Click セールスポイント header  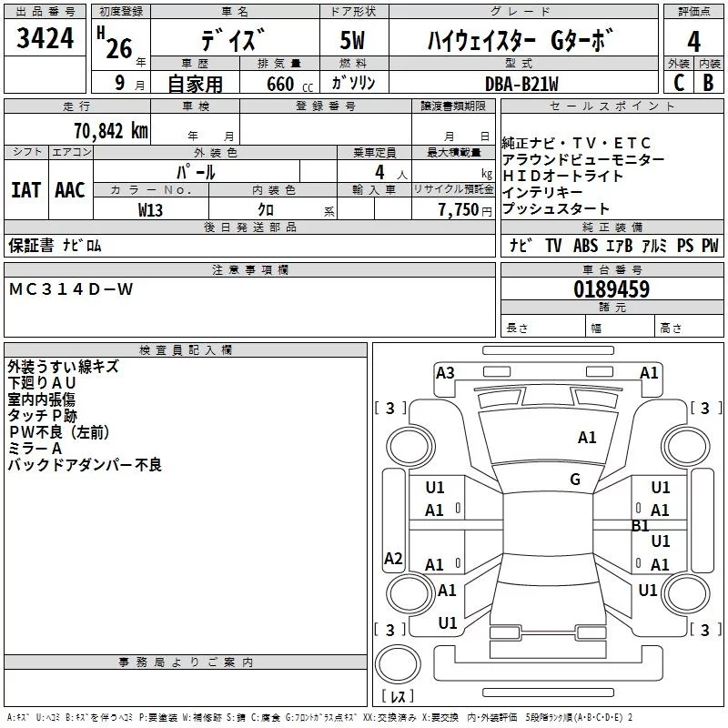[x=612, y=106]
